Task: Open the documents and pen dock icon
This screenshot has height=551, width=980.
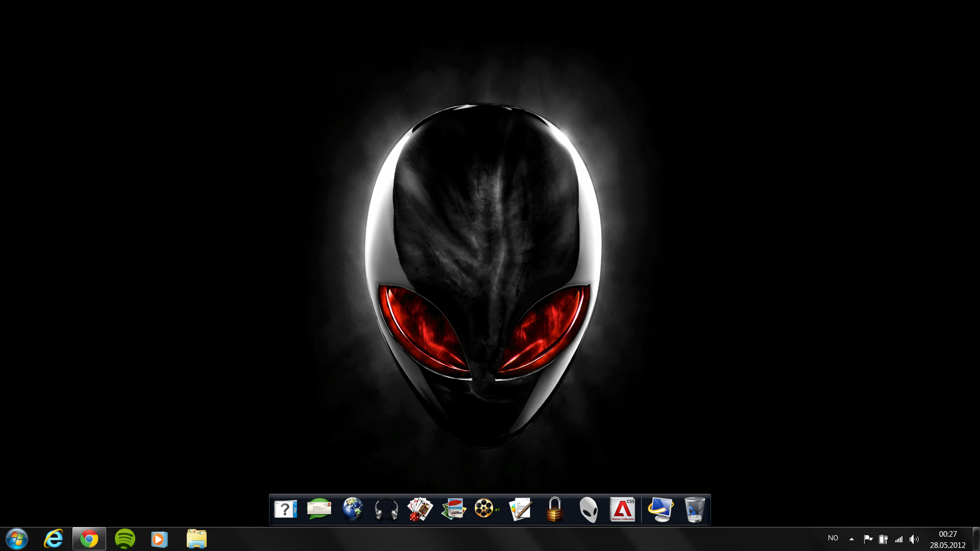Action: pos(521,509)
